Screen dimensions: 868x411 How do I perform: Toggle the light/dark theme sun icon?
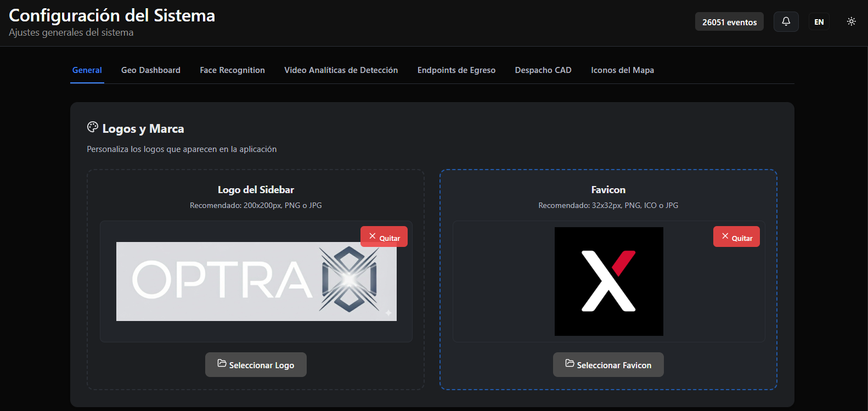(851, 21)
